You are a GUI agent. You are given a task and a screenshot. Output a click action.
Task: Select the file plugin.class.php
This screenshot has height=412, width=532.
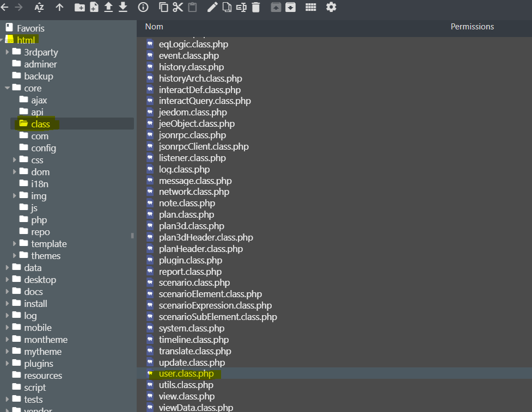pos(191,260)
